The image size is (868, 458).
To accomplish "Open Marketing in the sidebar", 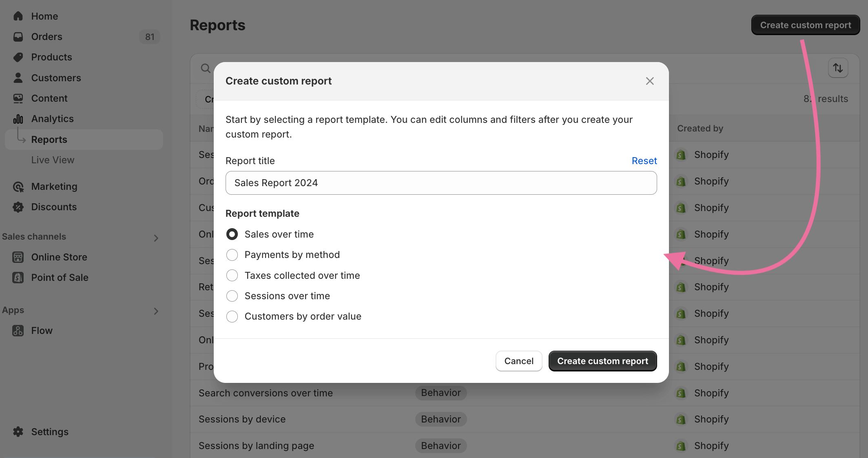I will 54,187.
